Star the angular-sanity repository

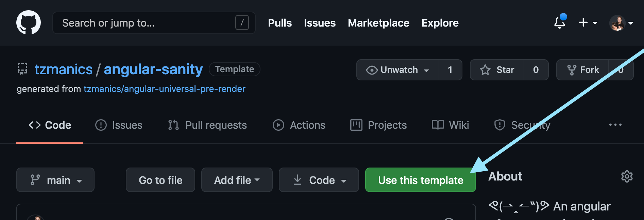click(x=497, y=70)
